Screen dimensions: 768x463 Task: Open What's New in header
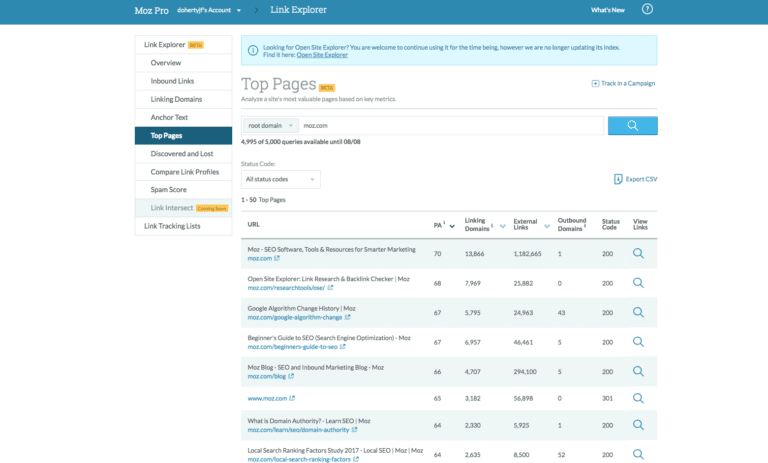pos(607,10)
